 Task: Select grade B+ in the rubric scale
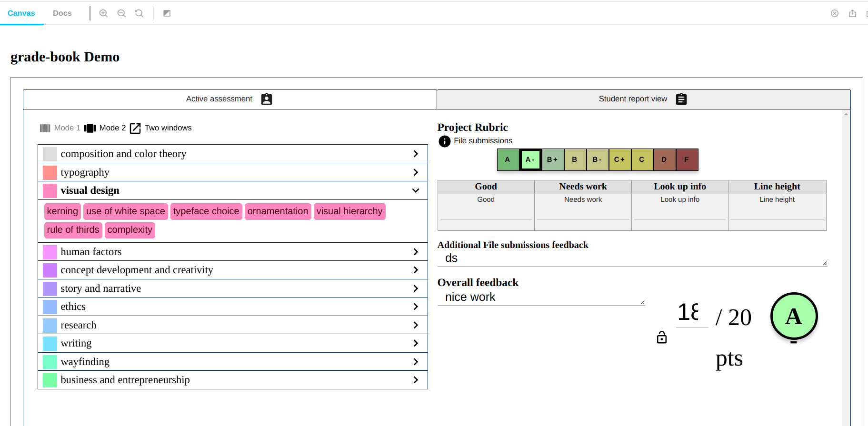pyautogui.click(x=552, y=159)
